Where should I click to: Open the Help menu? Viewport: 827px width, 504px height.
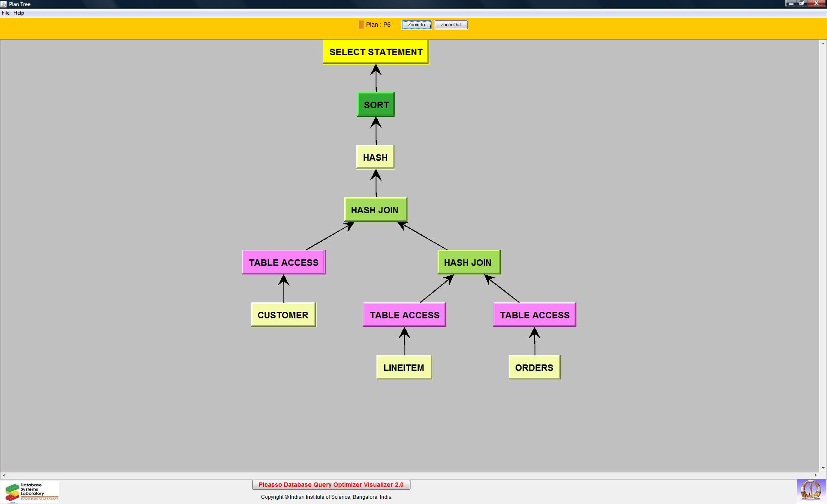19,13
